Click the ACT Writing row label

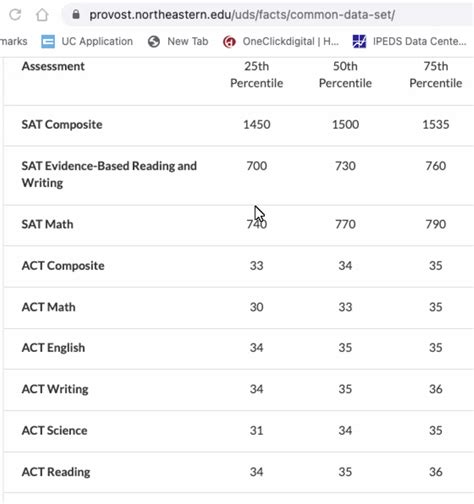tap(55, 389)
